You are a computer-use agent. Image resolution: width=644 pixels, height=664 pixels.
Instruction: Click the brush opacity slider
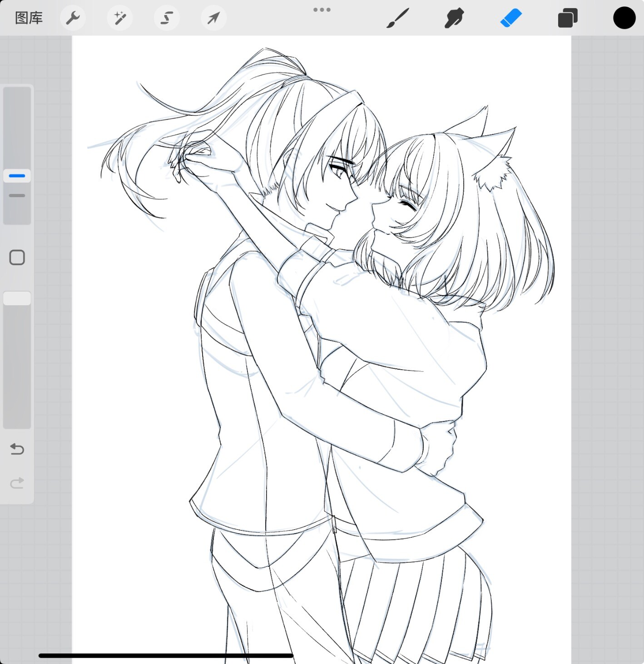click(17, 360)
